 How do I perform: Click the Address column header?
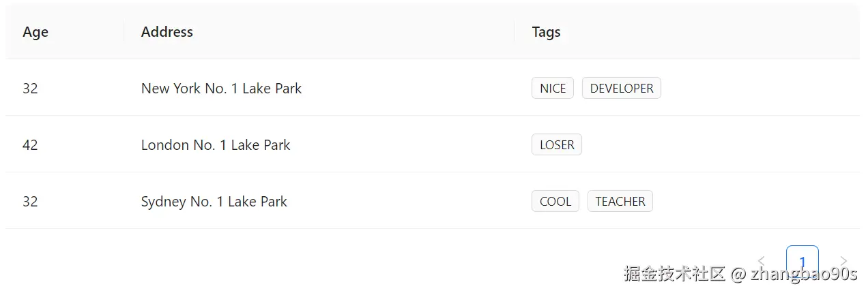pos(167,32)
